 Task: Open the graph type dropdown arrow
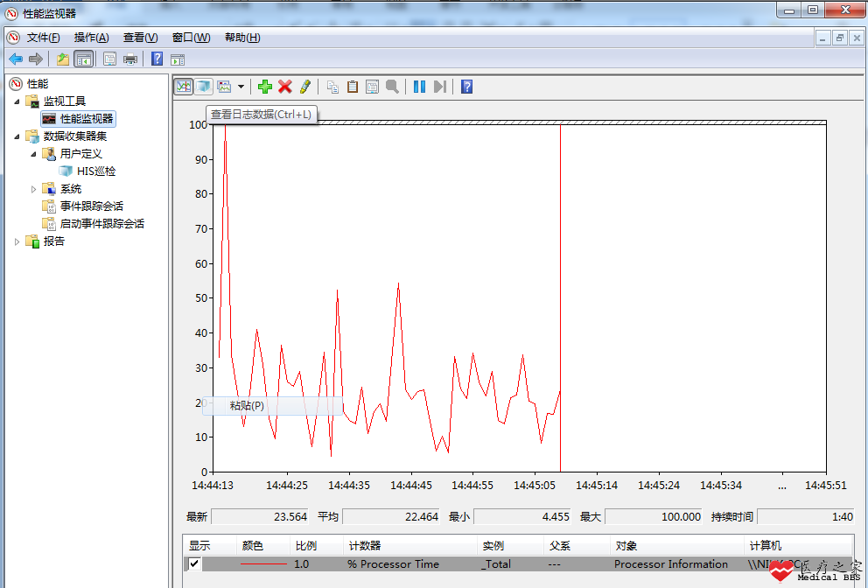pos(241,87)
